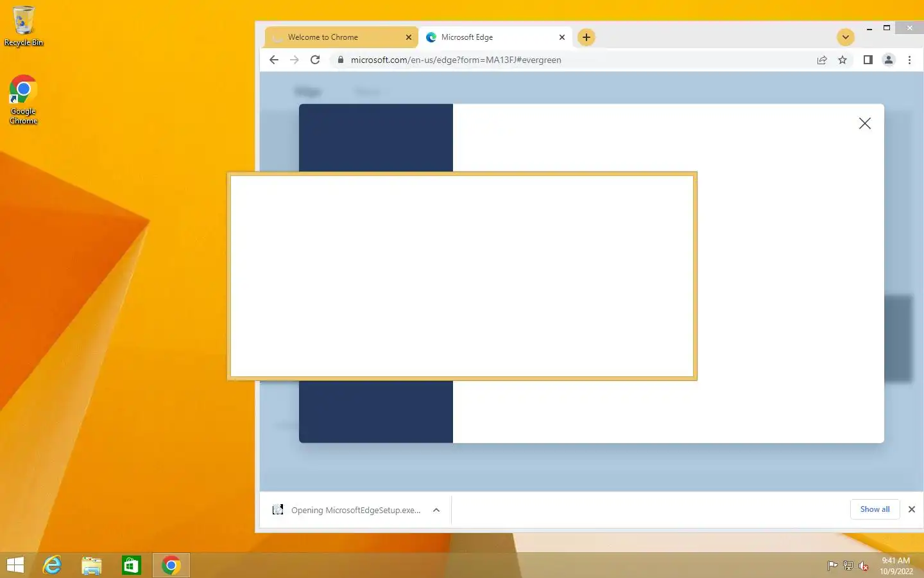
Task: Minimize the Chrome window
Action: (x=869, y=28)
